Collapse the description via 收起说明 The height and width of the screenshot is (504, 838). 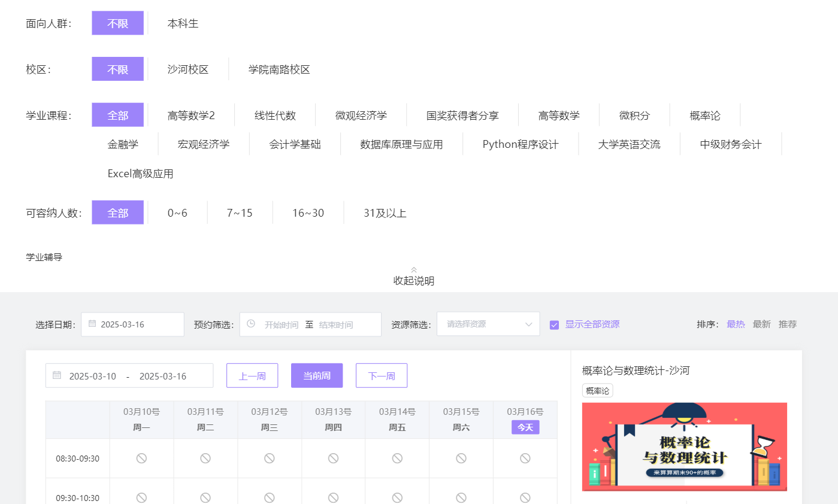413,281
